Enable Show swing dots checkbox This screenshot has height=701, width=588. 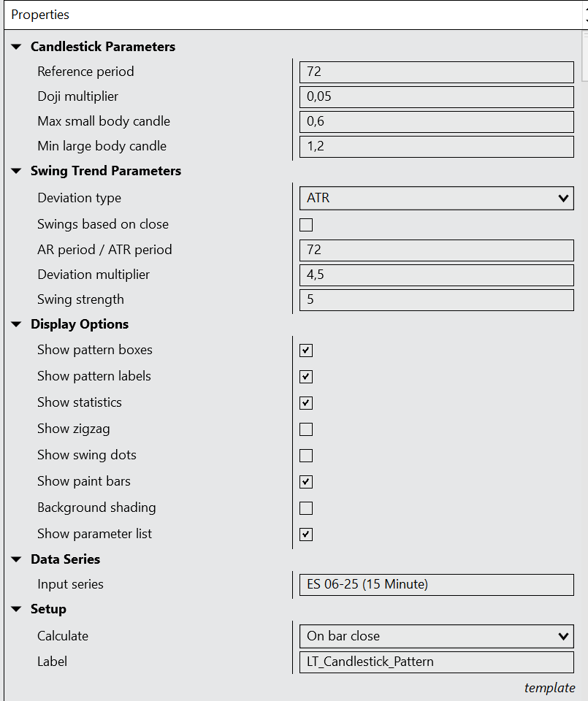(306, 456)
